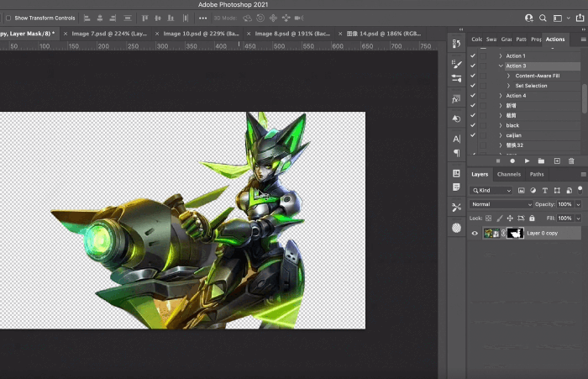Viewport: 588px width, 379px height.
Task: Switch to the Actions panel tab
Action: pos(555,39)
